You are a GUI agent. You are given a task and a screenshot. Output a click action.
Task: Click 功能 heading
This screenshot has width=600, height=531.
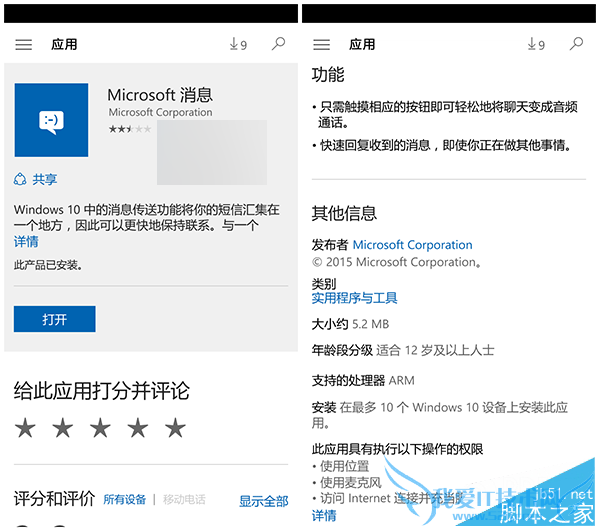(x=328, y=75)
